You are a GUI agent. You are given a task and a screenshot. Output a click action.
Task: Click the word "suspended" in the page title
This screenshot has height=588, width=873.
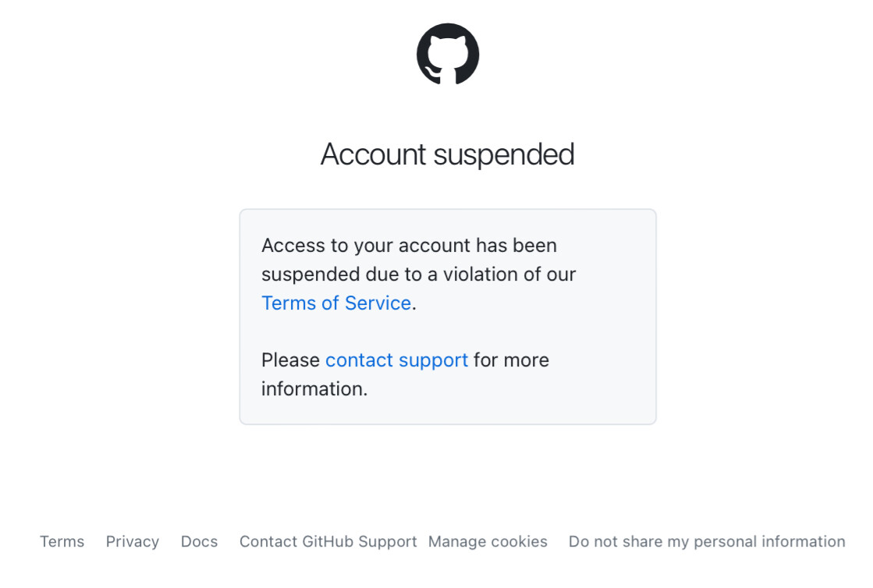coord(505,154)
